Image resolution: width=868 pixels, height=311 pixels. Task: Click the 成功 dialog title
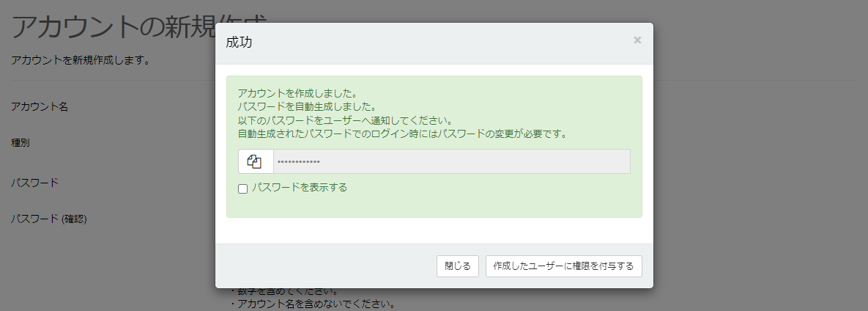click(x=240, y=43)
